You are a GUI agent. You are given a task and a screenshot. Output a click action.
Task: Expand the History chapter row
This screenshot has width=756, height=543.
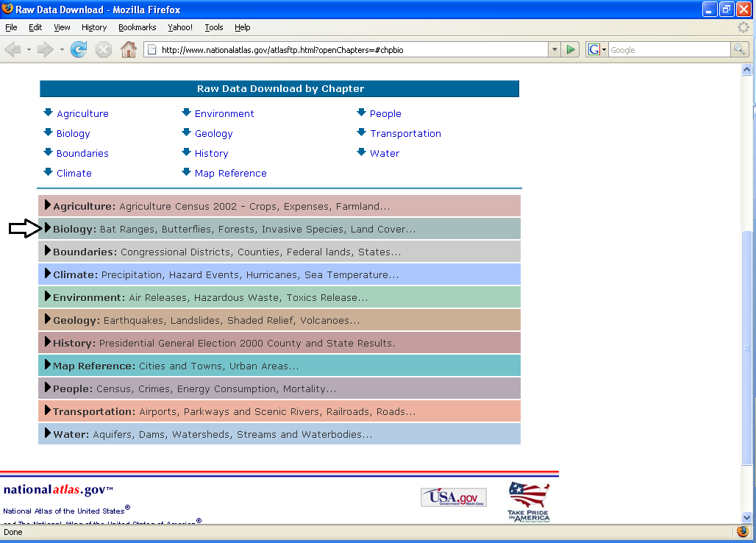pos(279,343)
